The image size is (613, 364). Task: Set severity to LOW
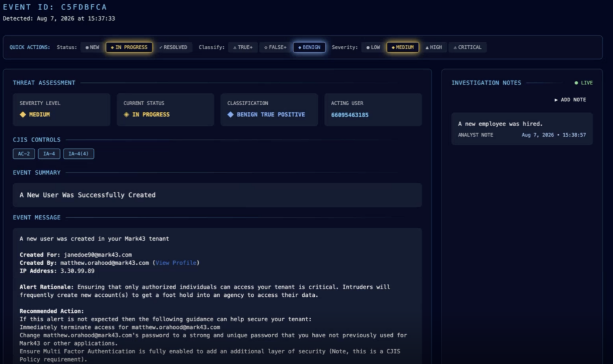point(373,47)
